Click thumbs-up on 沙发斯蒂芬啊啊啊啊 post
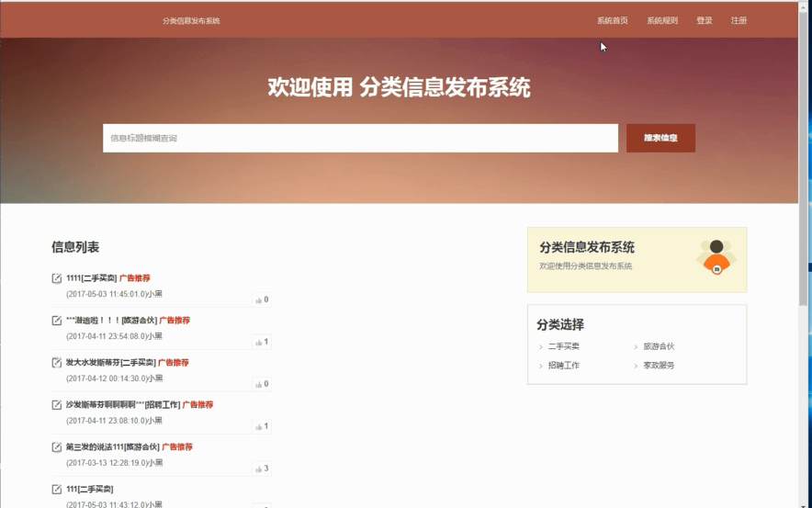812x508 pixels. point(262,426)
